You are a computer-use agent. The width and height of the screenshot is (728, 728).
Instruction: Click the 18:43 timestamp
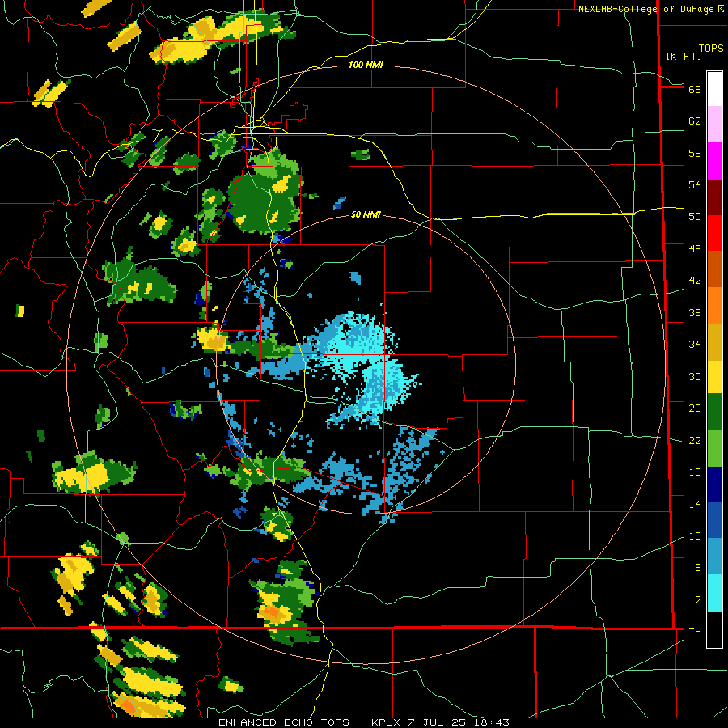click(492, 722)
